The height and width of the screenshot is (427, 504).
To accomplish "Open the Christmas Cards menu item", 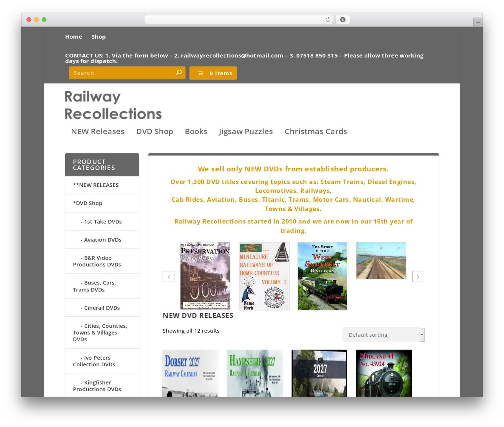I will click(x=316, y=132).
